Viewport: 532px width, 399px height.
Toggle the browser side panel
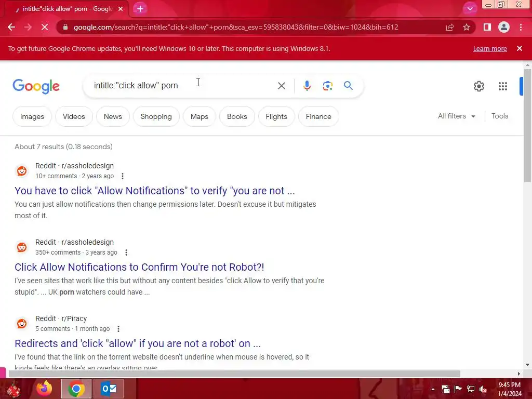[487, 27]
